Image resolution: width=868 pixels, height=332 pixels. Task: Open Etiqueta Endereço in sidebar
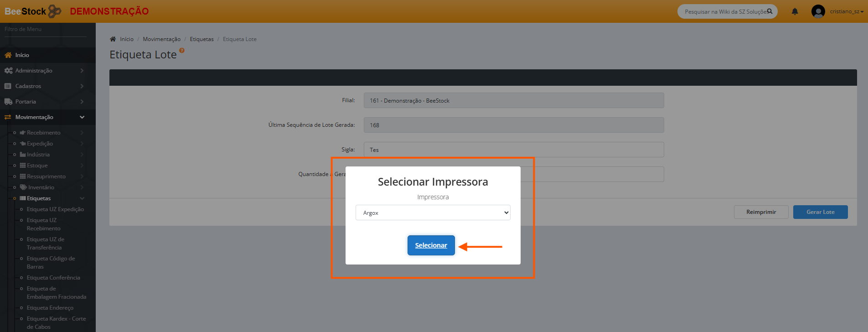coord(50,308)
